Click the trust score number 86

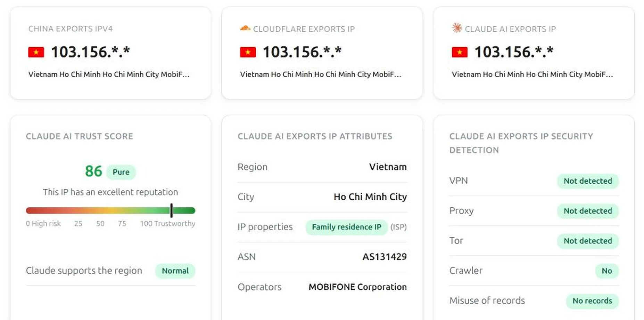point(93,171)
